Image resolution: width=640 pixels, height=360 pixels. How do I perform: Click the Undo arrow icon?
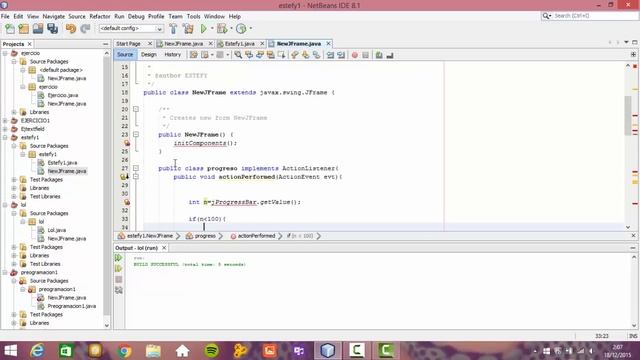[71, 29]
